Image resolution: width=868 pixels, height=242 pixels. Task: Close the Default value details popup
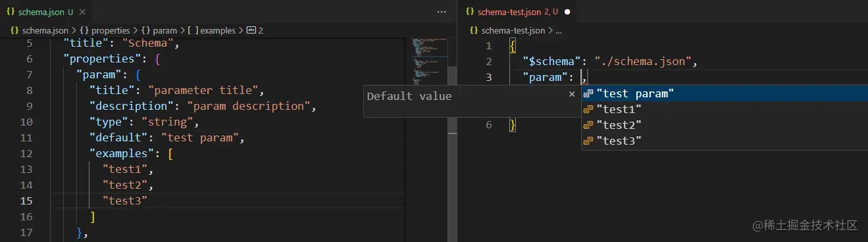click(x=572, y=95)
